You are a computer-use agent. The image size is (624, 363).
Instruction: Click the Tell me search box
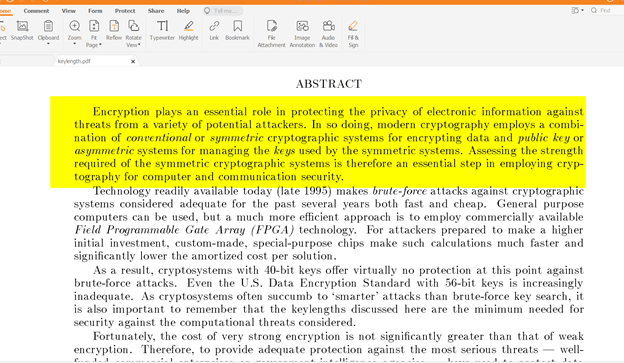223,11
